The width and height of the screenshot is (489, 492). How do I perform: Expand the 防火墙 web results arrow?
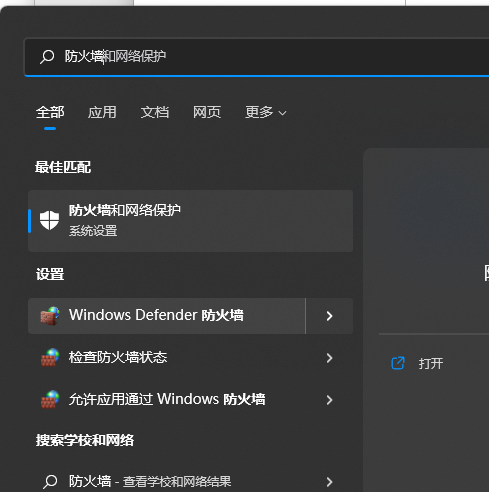pos(329,482)
